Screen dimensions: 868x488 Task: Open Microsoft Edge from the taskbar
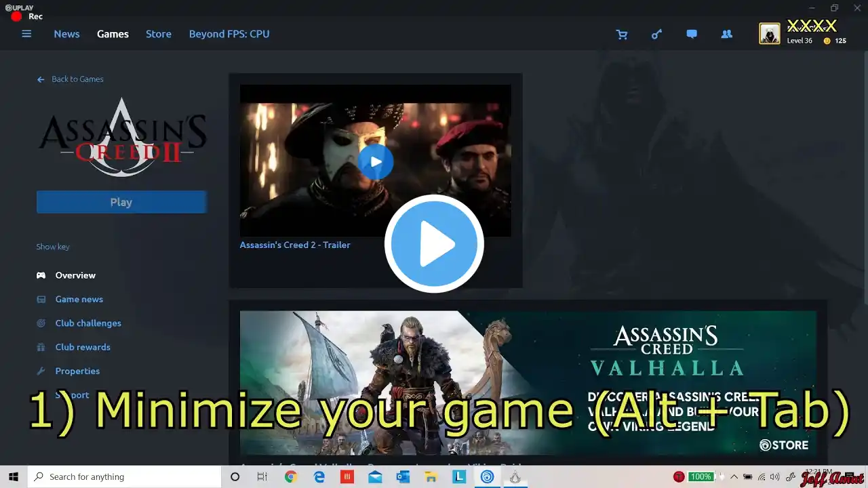(x=319, y=476)
